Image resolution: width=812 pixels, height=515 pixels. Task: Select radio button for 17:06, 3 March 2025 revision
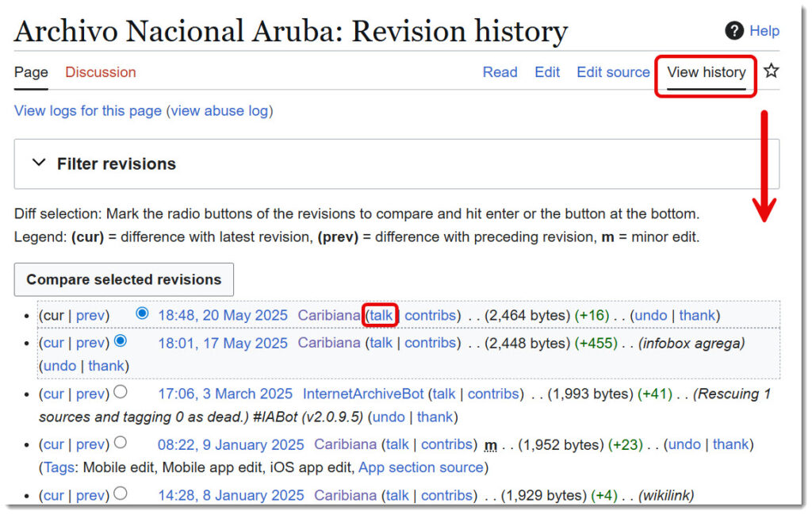(121, 392)
